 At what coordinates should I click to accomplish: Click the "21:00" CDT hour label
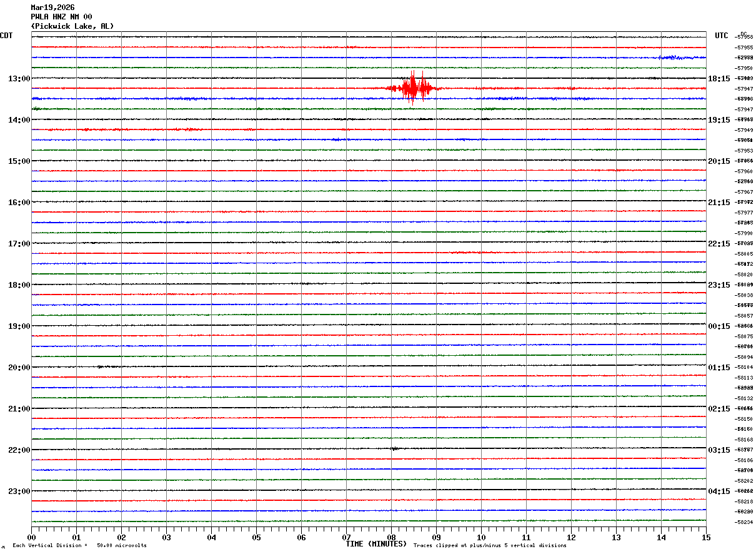point(19,409)
